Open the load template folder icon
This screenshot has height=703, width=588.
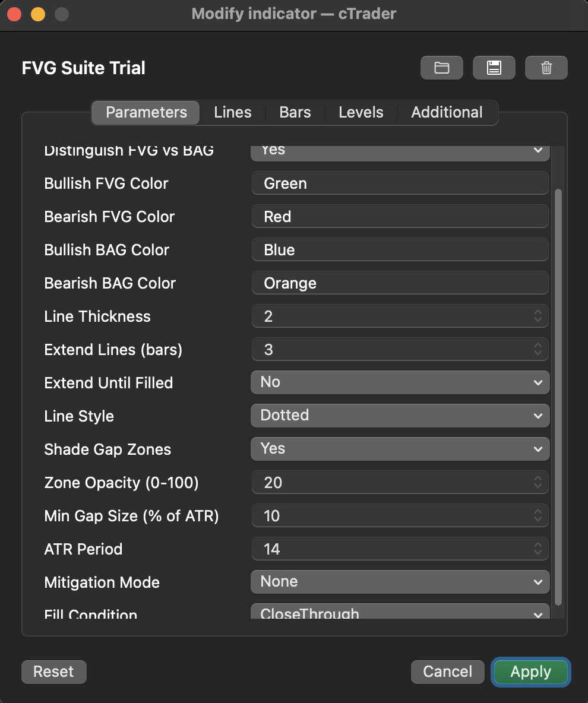click(441, 68)
